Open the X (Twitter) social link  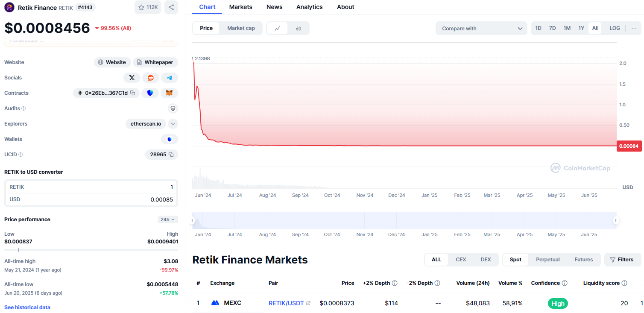point(132,78)
